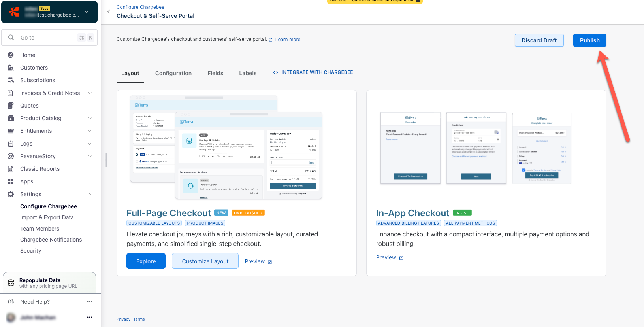644x327 pixels.
Task: Click the back arrow beside Configure Chargebee
Action: tap(109, 12)
